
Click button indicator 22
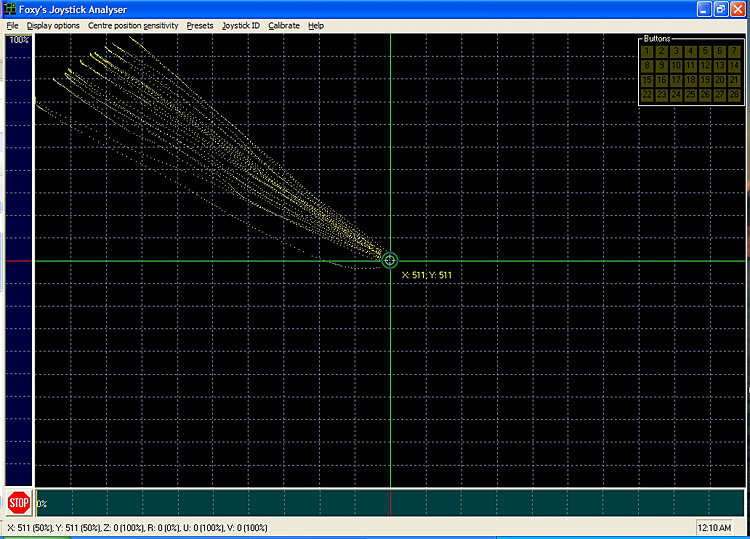(x=647, y=96)
